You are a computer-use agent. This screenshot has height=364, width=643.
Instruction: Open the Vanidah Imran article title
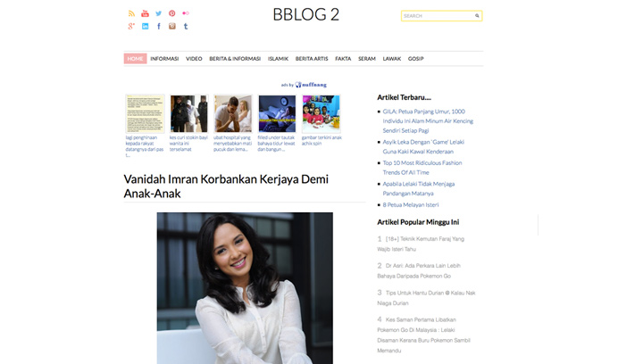click(226, 186)
